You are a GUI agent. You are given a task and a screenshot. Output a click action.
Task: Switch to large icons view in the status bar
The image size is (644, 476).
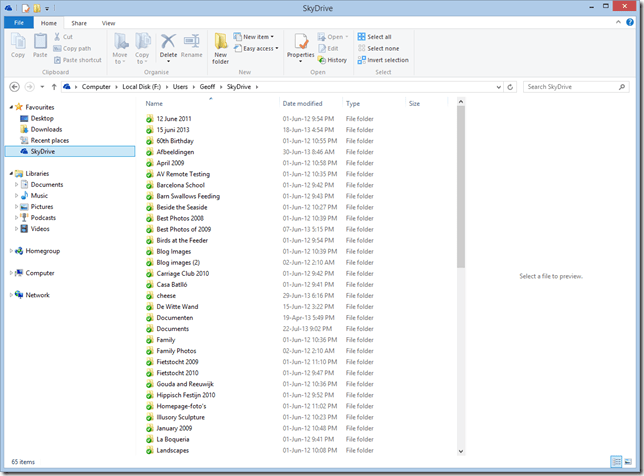point(628,462)
